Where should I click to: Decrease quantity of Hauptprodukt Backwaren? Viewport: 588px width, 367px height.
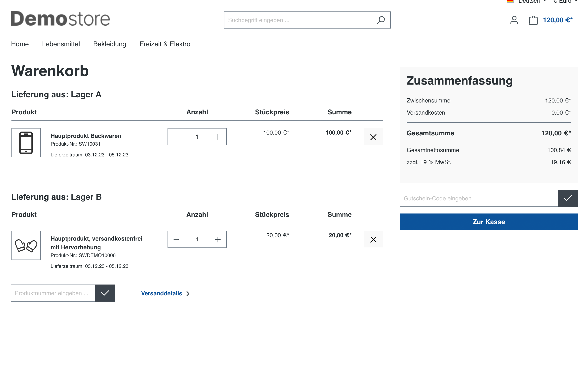(176, 137)
